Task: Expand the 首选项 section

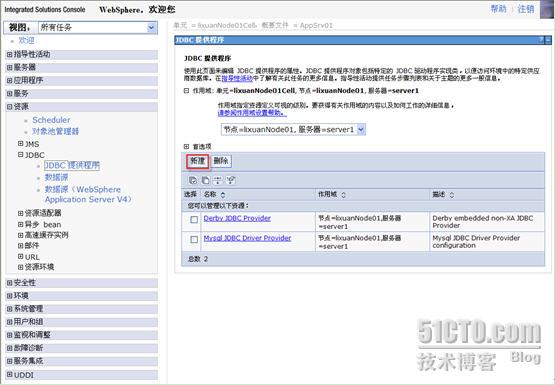Action: 186,146
